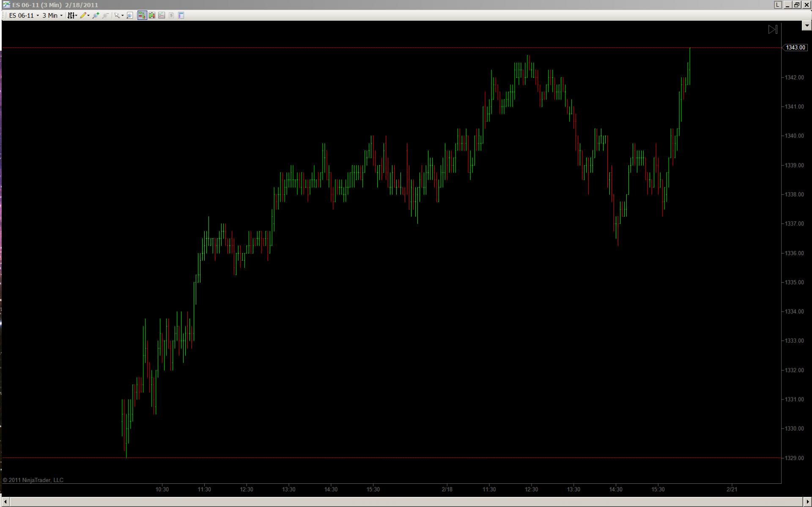The height and width of the screenshot is (507, 812).
Task: Click the skip-to-latest-bar arrow on the chart
Action: click(773, 29)
